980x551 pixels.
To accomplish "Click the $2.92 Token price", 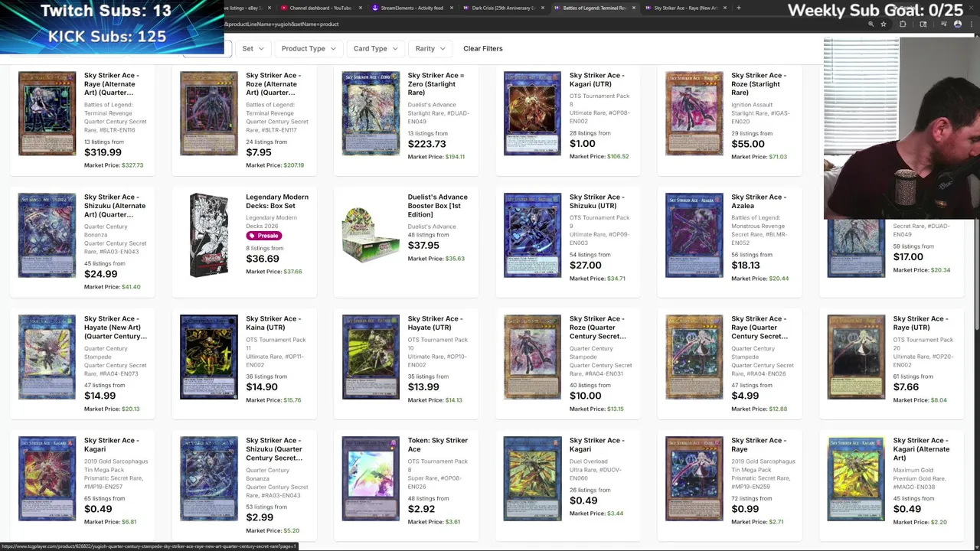I will pyautogui.click(x=421, y=509).
